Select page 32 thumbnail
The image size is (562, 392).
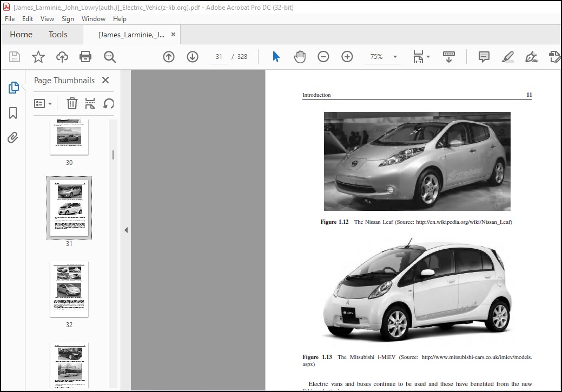pyautogui.click(x=69, y=289)
